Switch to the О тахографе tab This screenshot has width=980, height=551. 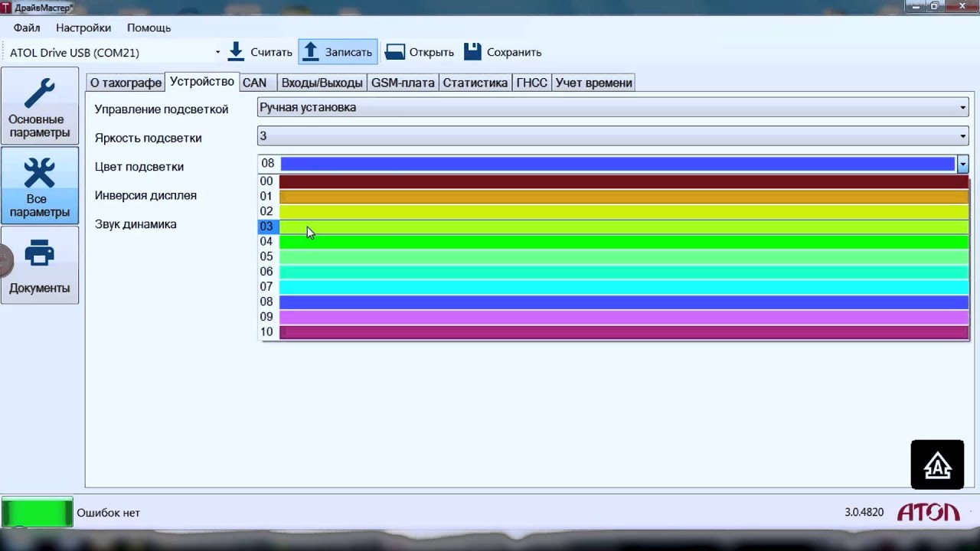click(x=126, y=83)
